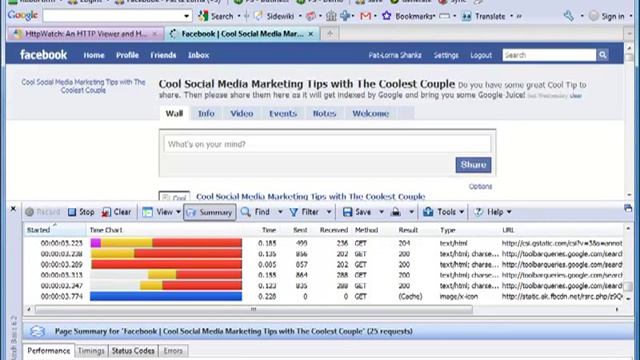
Task: Click the Settings link in Facebook header
Action: pos(446,55)
